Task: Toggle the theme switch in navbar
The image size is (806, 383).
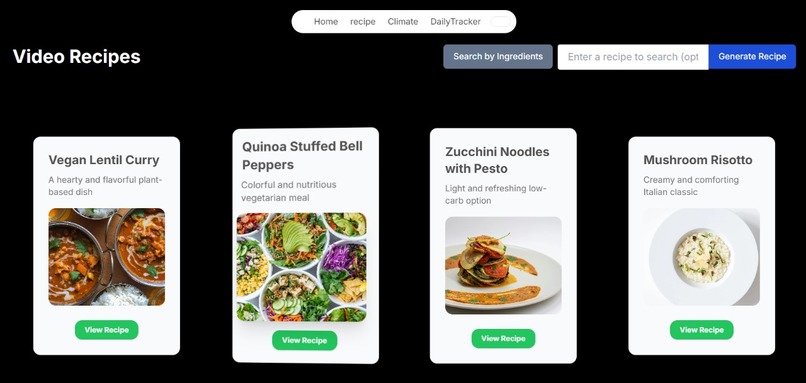Action: pyautogui.click(x=501, y=22)
